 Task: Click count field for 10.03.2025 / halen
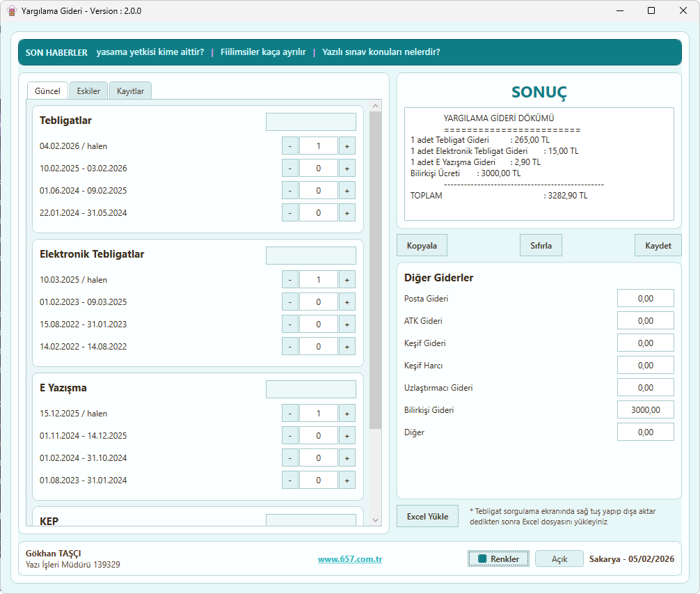(x=318, y=279)
